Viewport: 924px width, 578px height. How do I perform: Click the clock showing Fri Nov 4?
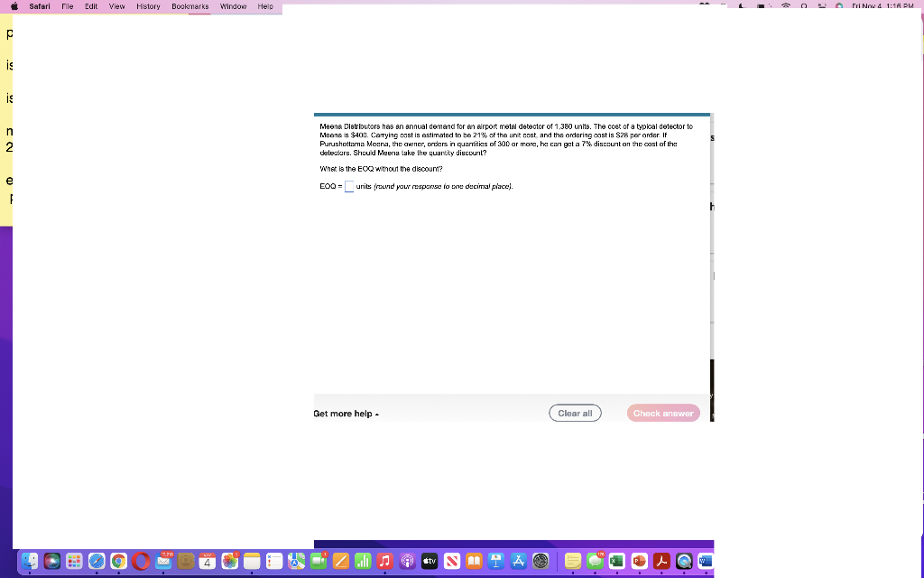[x=882, y=6]
